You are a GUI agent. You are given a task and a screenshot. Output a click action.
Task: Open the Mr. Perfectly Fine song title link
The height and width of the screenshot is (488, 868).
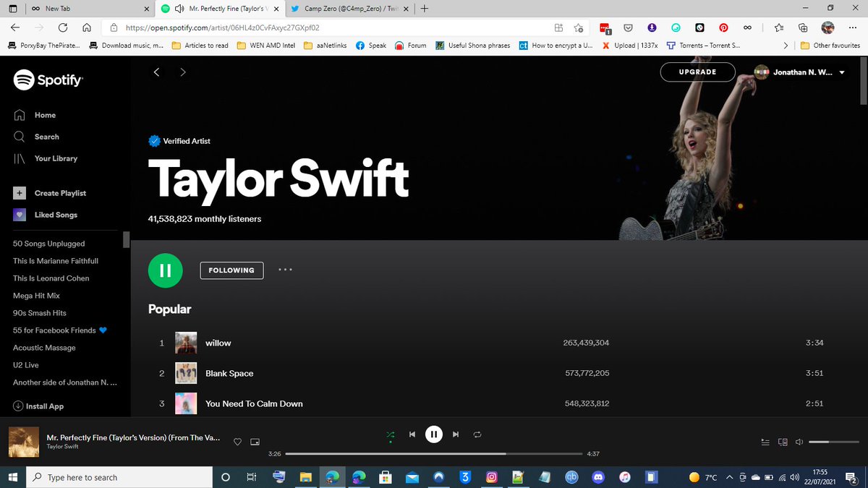pyautogui.click(x=133, y=437)
